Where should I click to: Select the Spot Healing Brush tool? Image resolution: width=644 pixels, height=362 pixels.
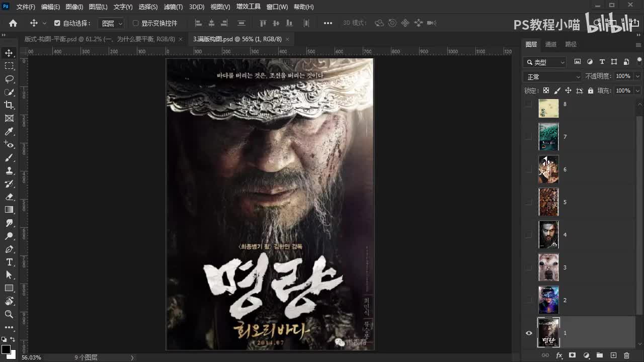click(x=9, y=144)
